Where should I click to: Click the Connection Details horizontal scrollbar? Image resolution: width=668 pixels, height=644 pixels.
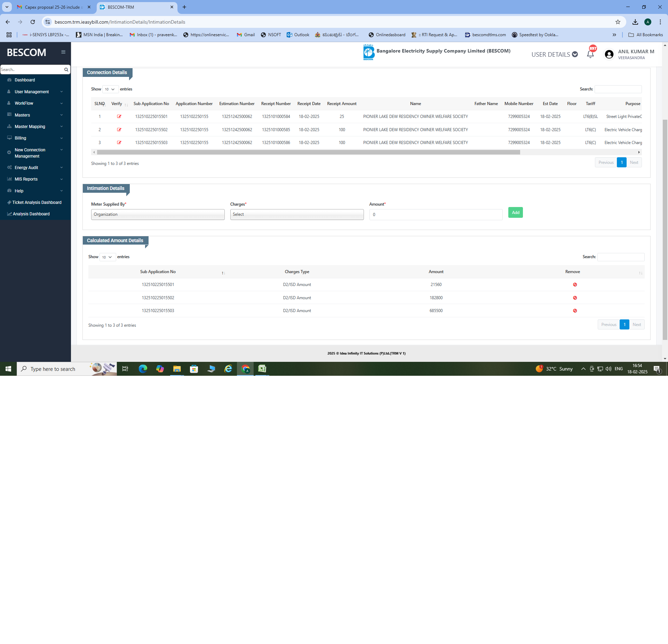(308, 152)
